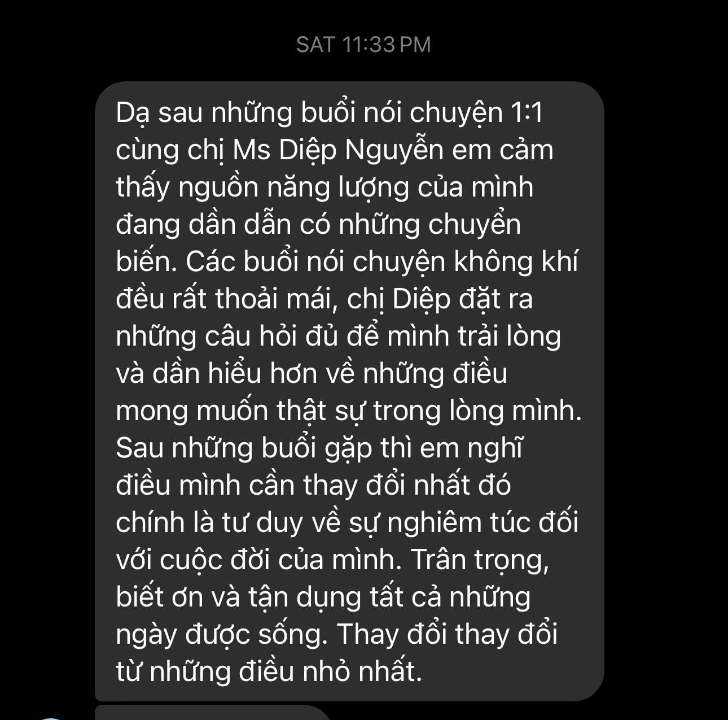This screenshot has height=720, width=728.
Task: Click the final line 'từ những điều nhỏ nhất.'
Action: [269, 672]
